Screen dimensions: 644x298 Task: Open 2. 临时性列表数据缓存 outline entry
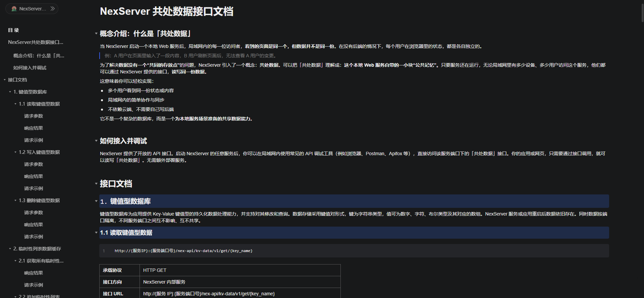(x=37, y=249)
